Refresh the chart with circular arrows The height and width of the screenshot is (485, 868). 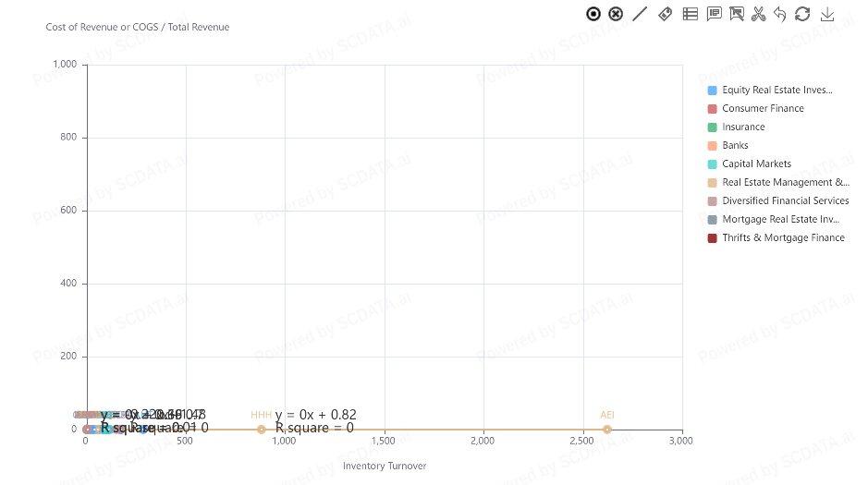(802, 14)
